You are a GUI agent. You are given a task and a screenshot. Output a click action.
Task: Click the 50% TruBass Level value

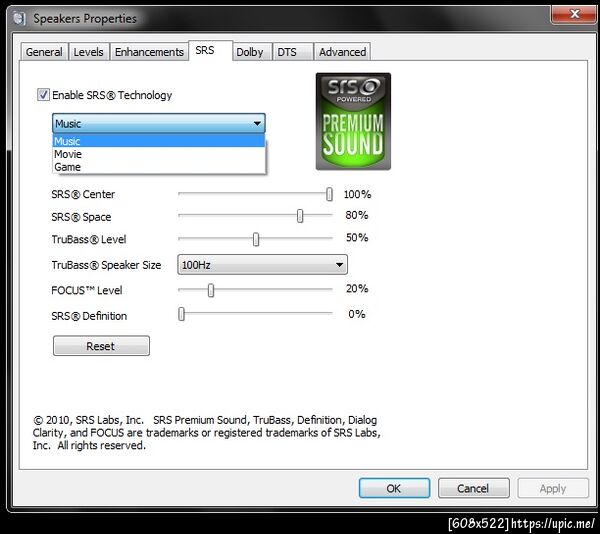357,238
